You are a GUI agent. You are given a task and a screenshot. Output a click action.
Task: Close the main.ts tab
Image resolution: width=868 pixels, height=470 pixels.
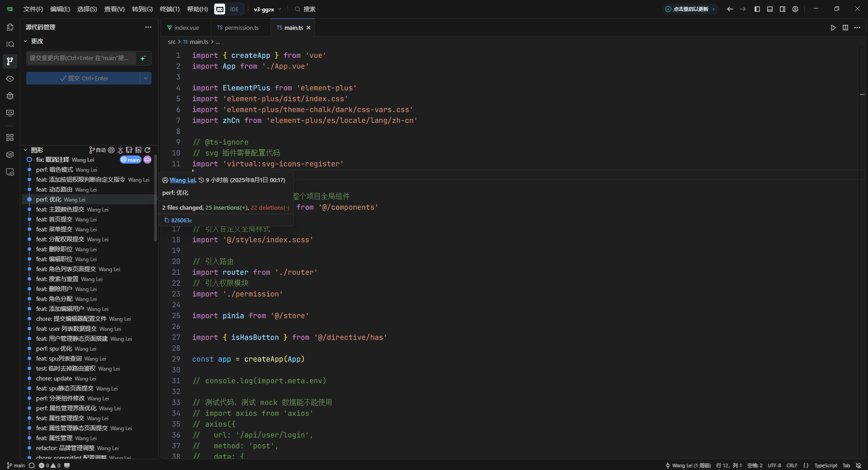click(309, 28)
